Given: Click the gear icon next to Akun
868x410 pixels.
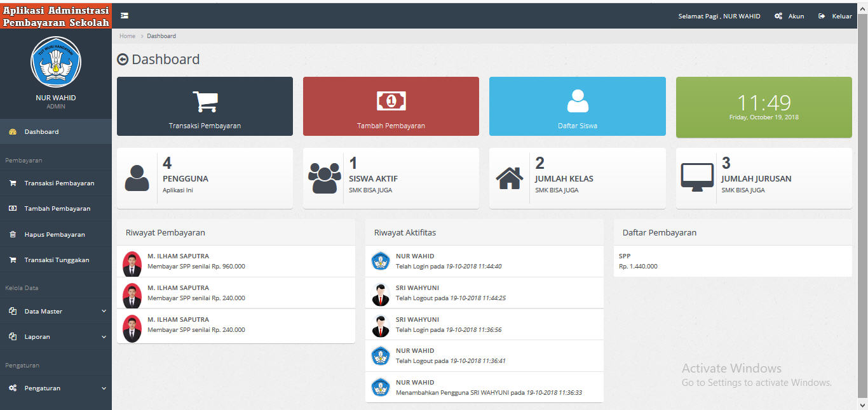Looking at the screenshot, I should pyautogui.click(x=779, y=15).
